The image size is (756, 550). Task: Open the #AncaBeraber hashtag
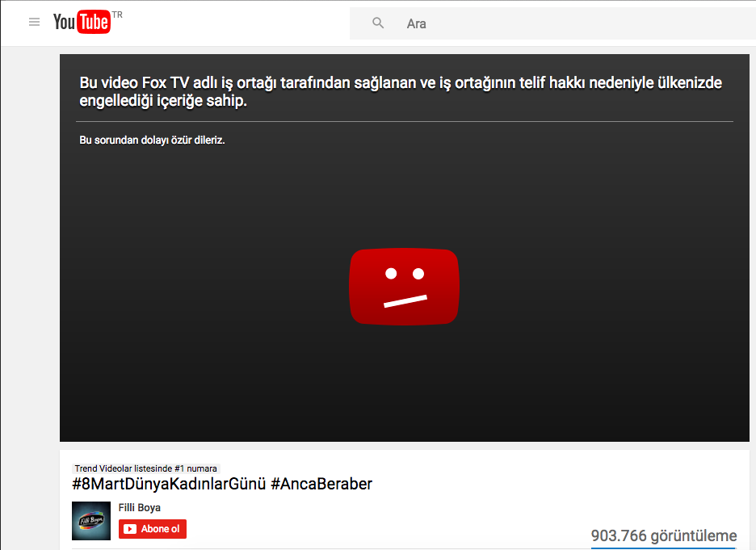(x=321, y=484)
